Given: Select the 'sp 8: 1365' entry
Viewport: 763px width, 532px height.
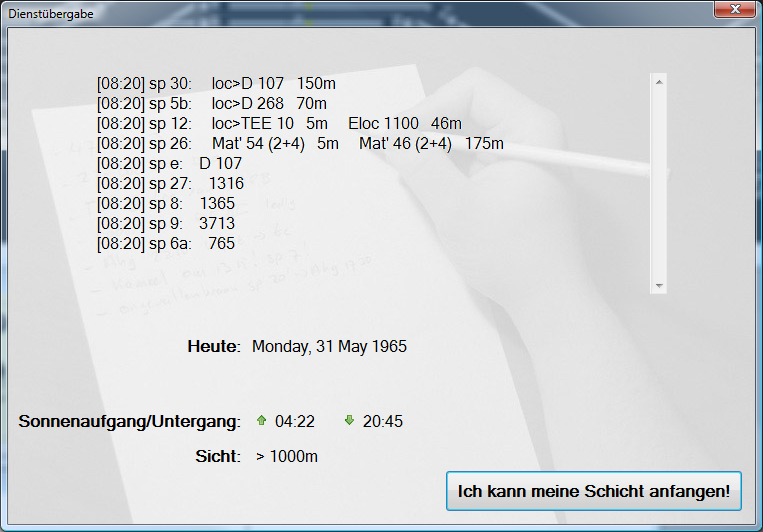Looking at the screenshot, I should click(x=166, y=203).
